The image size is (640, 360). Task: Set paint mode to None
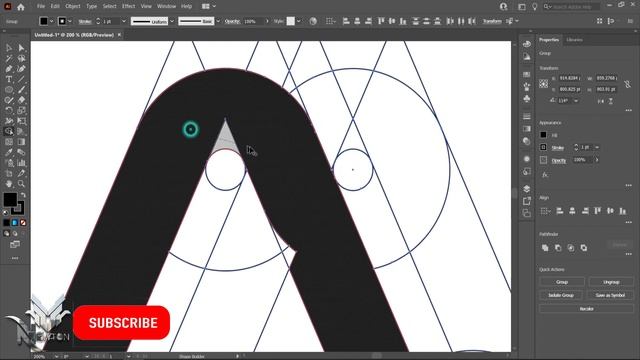pyautogui.click(x=23, y=223)
